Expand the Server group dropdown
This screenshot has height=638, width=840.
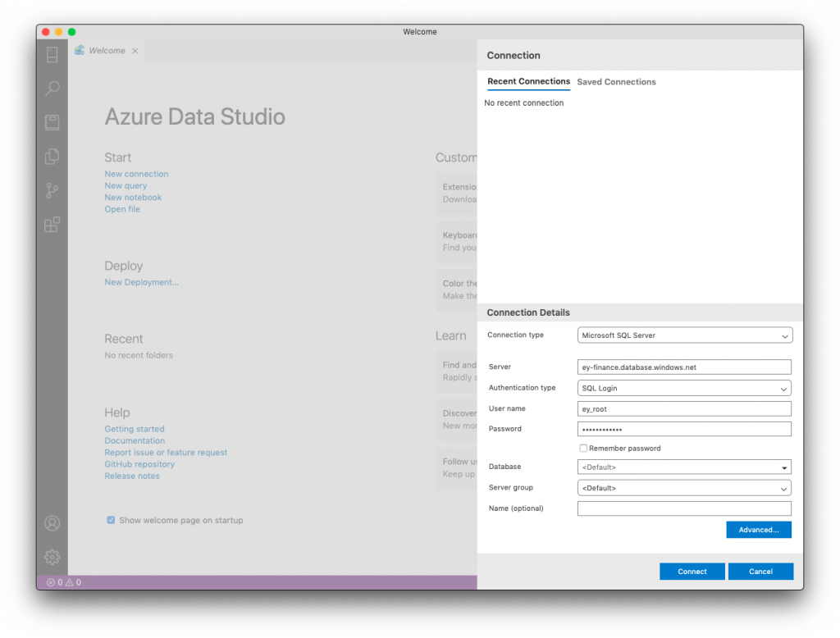785,488
